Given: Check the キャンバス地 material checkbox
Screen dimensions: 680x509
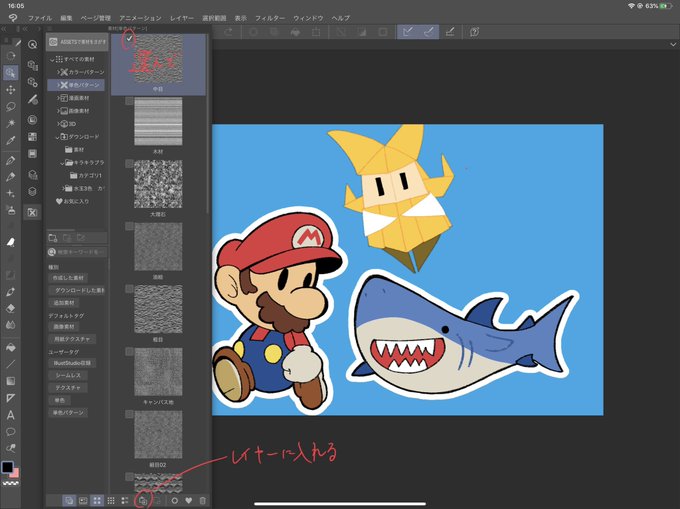Looking at the screenshot, I should click(x=129, y=352).
